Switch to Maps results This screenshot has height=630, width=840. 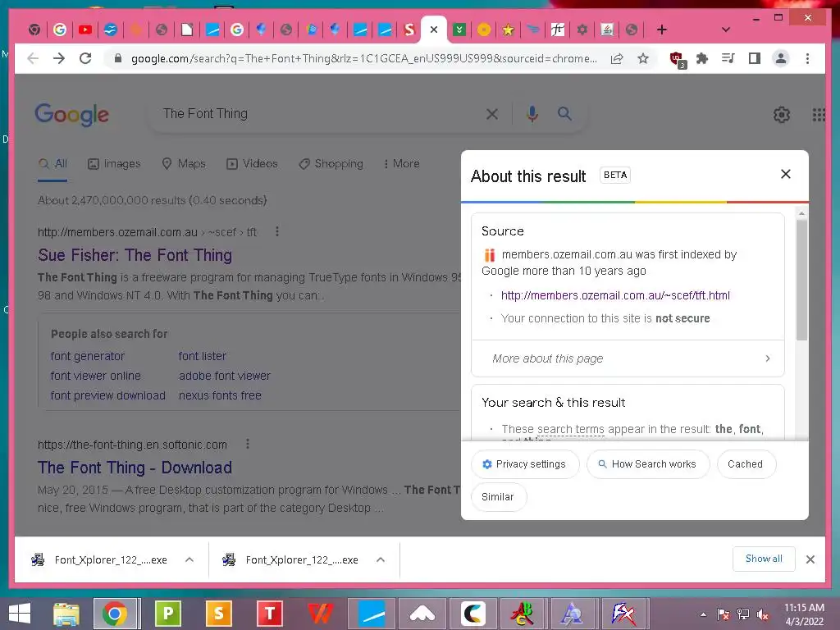(184, 163)
